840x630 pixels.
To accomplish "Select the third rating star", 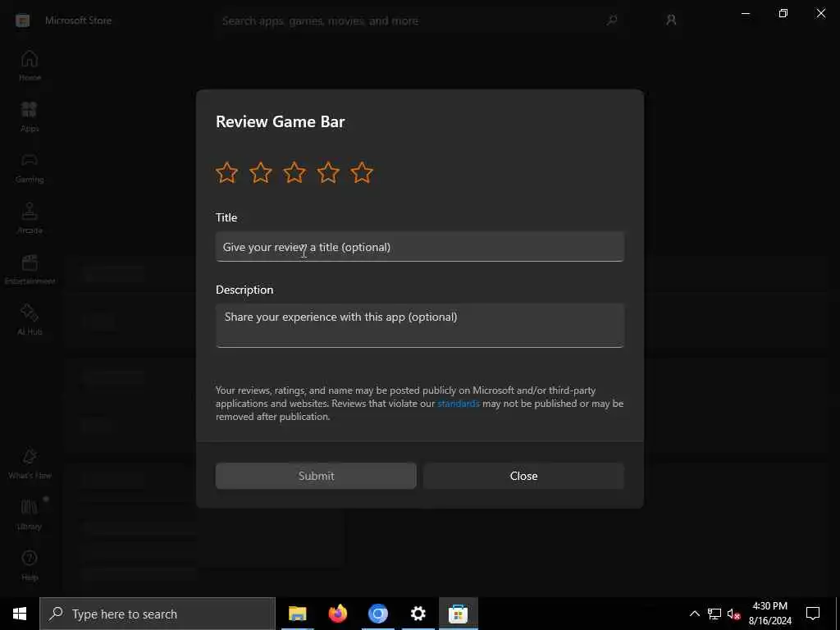I will [294, 172].
